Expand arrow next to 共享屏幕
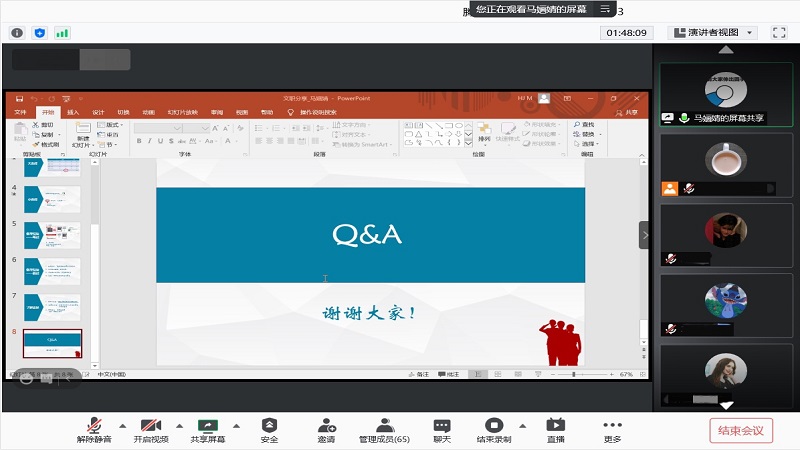The width and height of the screenshot is (800, 450). coord(236,426)
